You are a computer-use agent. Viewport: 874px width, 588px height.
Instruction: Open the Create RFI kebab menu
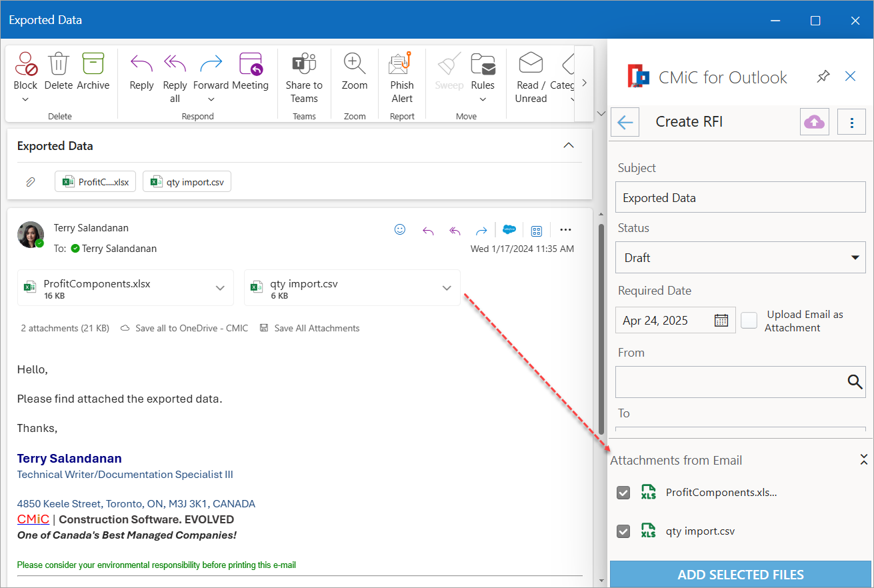pos(851,122)
